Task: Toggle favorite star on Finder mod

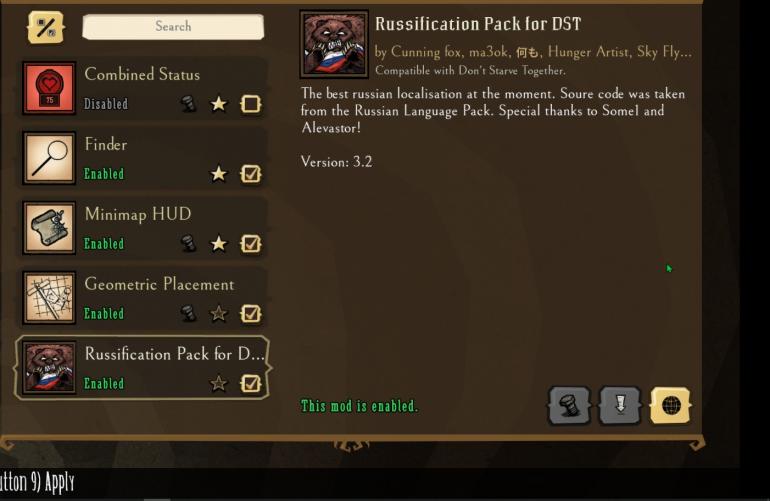Action: [x=219, y=173]
